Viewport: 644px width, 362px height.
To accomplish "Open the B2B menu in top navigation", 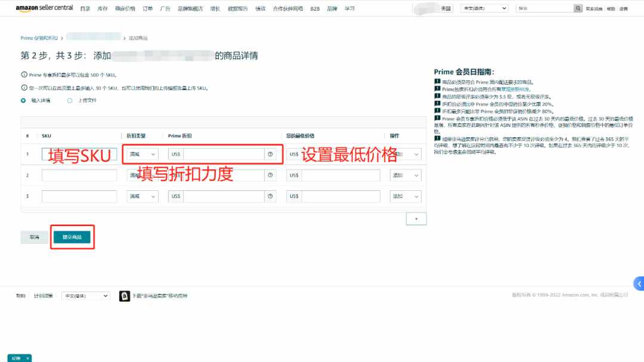I will point(315,8).
